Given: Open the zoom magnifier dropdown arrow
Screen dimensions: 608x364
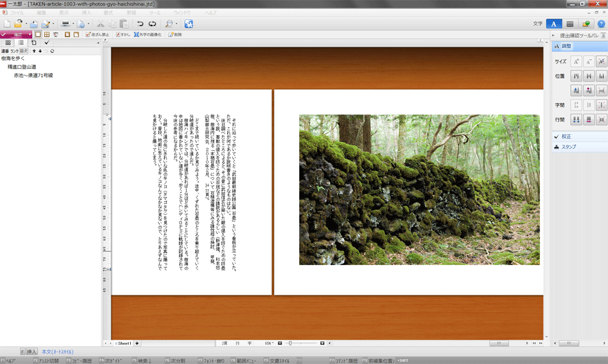Looking at the screenshot, I should pyautogui.click(x=176, y=24).
